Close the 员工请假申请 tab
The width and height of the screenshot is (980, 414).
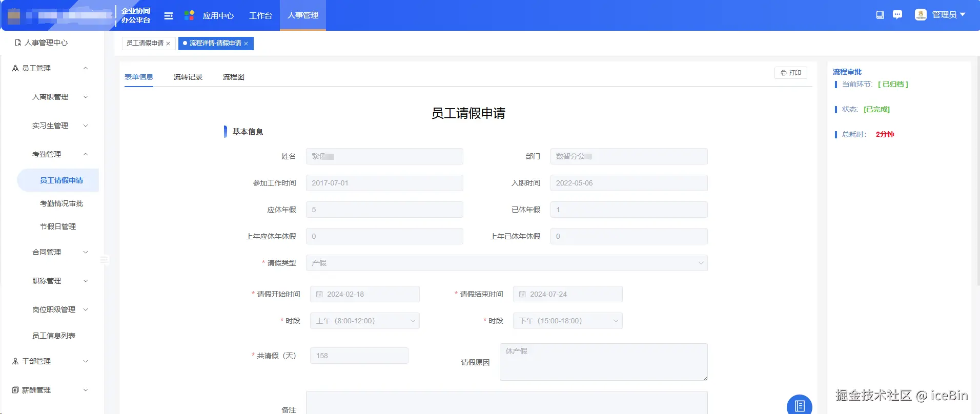pyautogui.click(x=168, y=44)
